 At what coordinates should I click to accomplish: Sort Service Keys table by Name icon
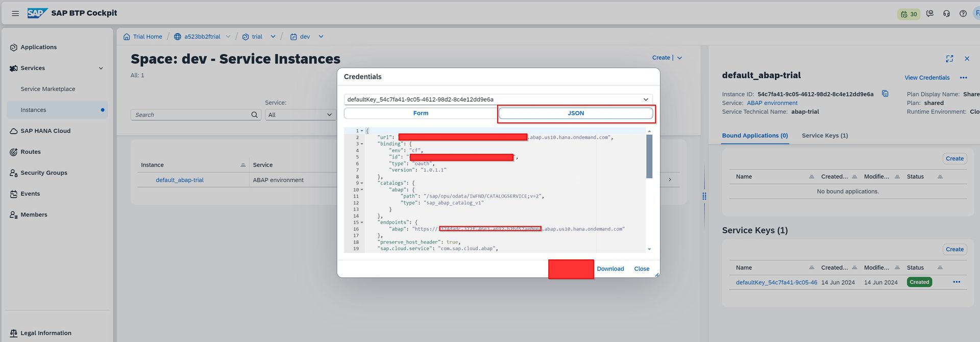tap(812, 267)
